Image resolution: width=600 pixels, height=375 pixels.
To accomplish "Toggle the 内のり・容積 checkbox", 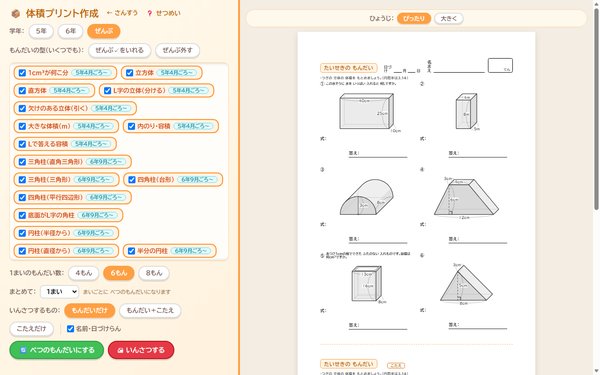I will (x=131, y=126).
